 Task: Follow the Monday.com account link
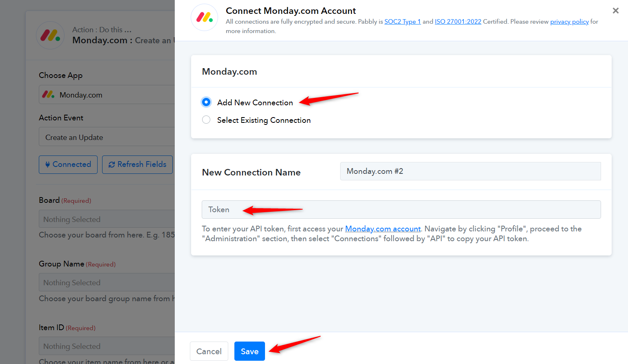coord(383,229)
